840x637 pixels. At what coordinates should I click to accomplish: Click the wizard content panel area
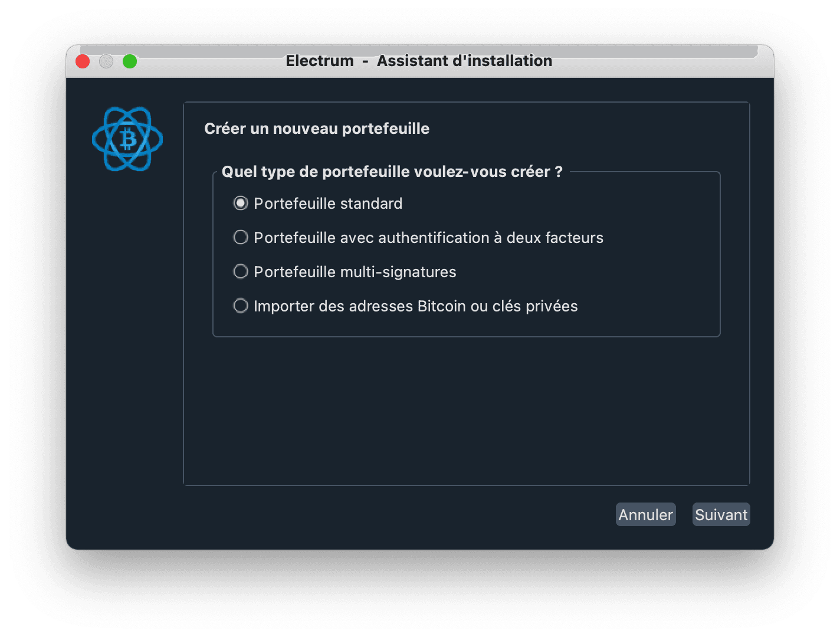[x=466, y=413]
